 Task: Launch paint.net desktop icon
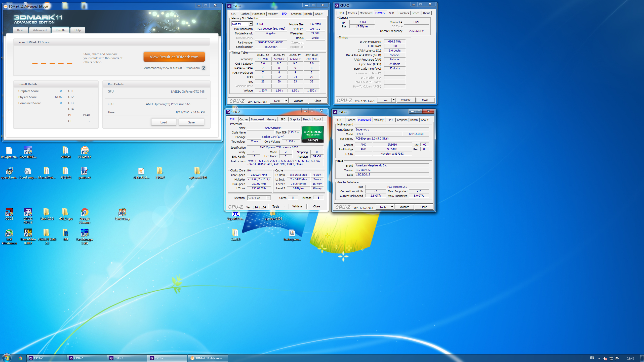85,173
